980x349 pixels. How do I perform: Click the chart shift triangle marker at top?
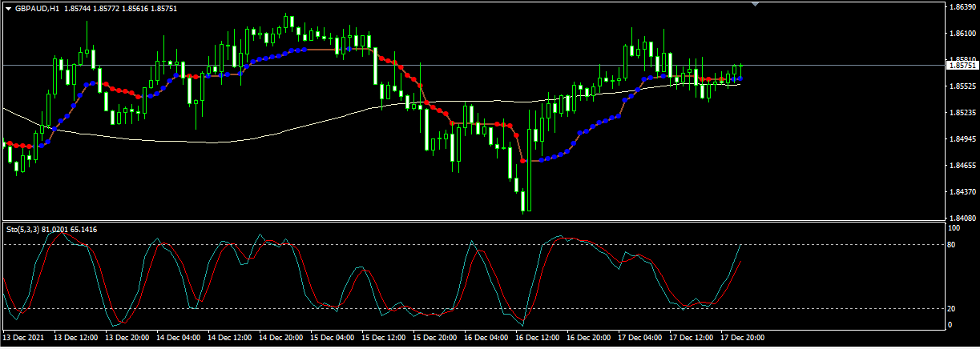coord(755,4)
